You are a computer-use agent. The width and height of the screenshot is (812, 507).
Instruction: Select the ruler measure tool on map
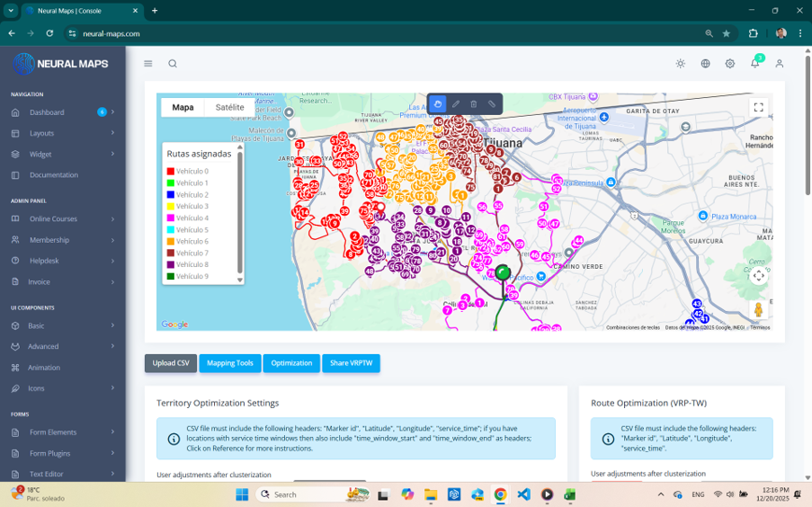[492, 104]
